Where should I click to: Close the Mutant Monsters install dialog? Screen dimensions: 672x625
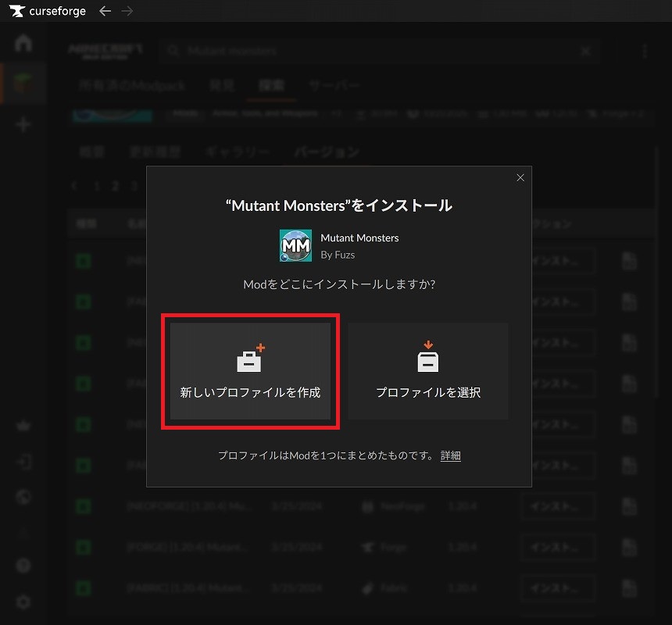(520, 177)
